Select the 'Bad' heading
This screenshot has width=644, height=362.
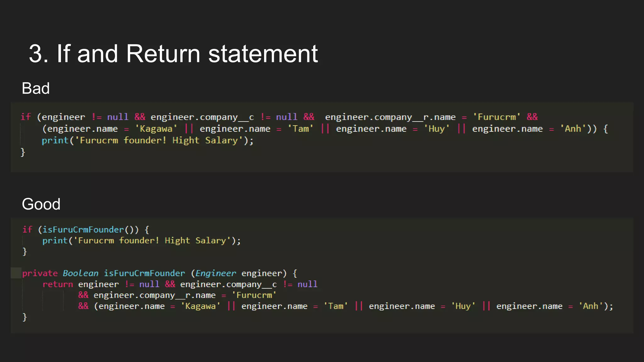(36, 88)
